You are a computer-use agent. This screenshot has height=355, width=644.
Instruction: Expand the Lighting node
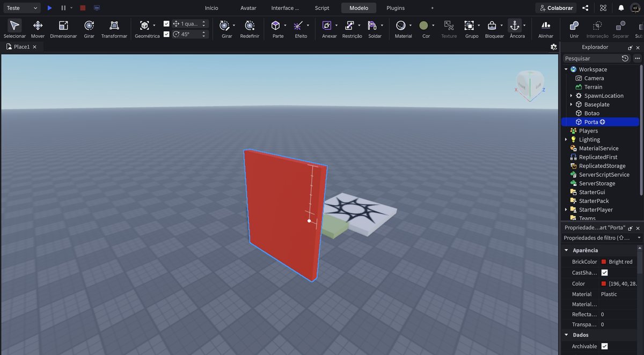566,140
